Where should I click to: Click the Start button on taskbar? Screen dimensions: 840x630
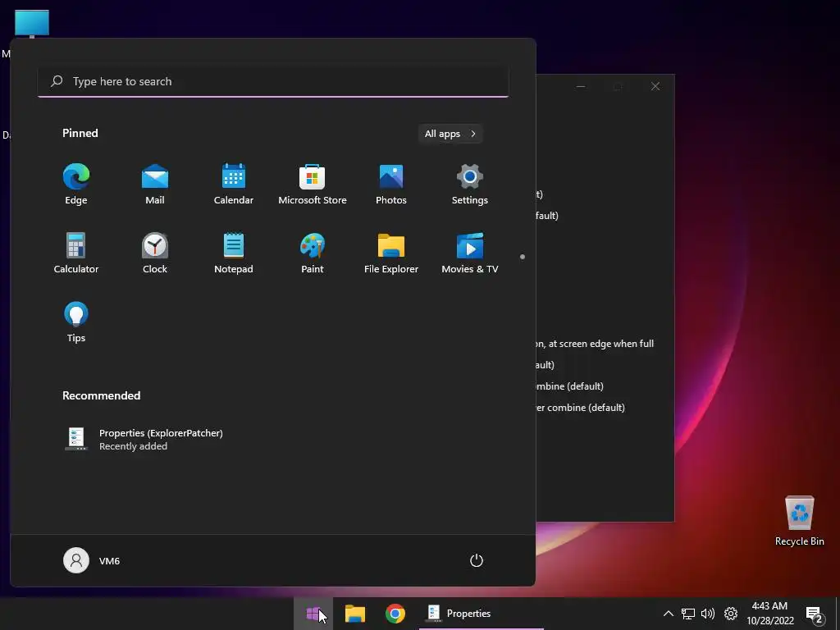(313, 614)
